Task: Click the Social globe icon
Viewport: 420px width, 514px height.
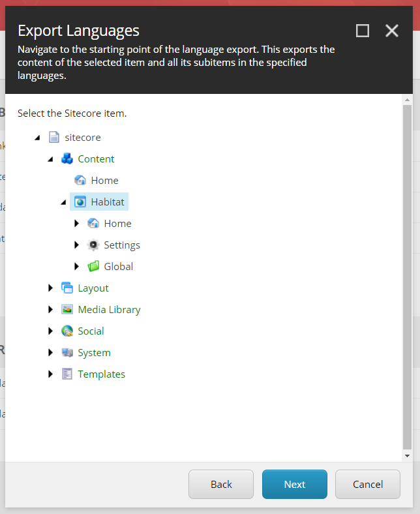Action: (67, 331)
